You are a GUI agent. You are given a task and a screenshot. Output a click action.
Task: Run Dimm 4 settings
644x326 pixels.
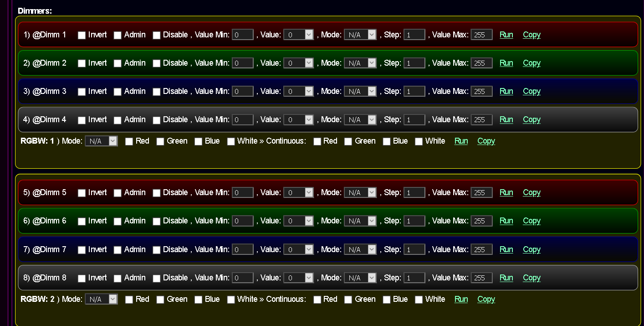[x=506, y=119]
